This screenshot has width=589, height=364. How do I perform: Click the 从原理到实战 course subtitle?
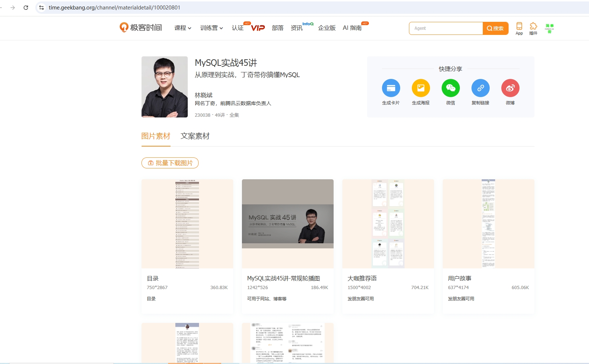[247, 75]
